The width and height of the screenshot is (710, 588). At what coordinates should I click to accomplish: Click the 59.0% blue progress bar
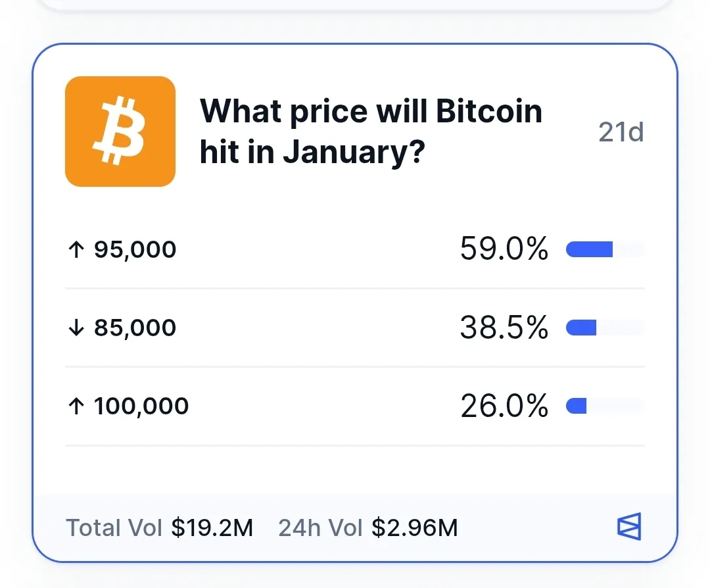click(590, 249)
